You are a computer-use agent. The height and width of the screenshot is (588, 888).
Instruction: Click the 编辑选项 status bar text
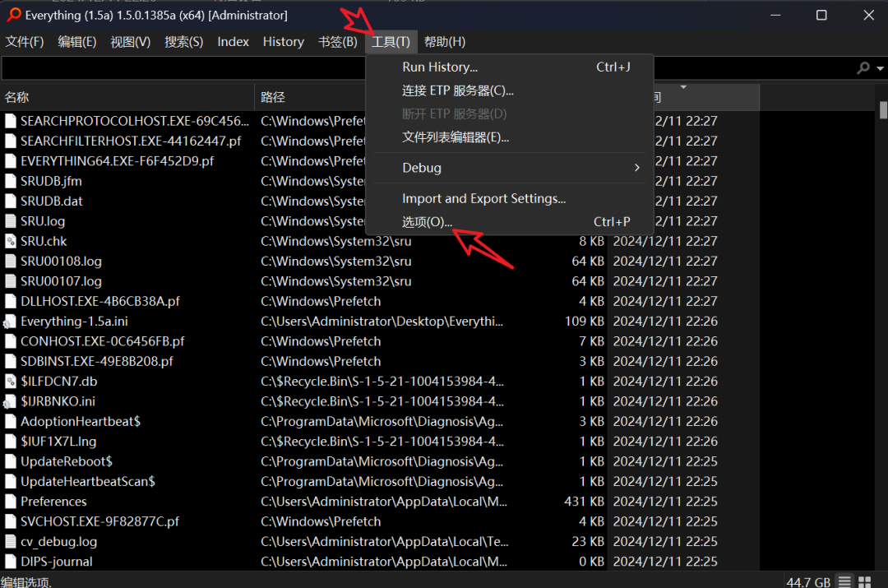click(26, 582)
